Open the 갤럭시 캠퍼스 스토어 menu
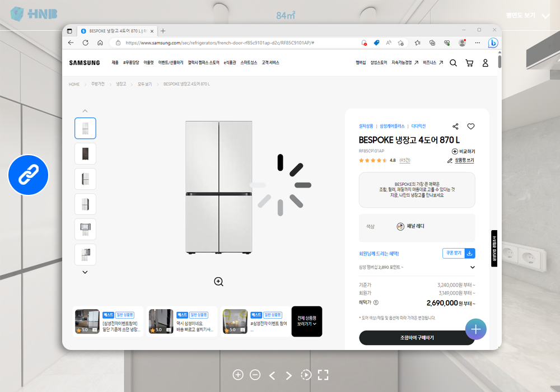Screen dimensions: 560x392 (204, 63)
